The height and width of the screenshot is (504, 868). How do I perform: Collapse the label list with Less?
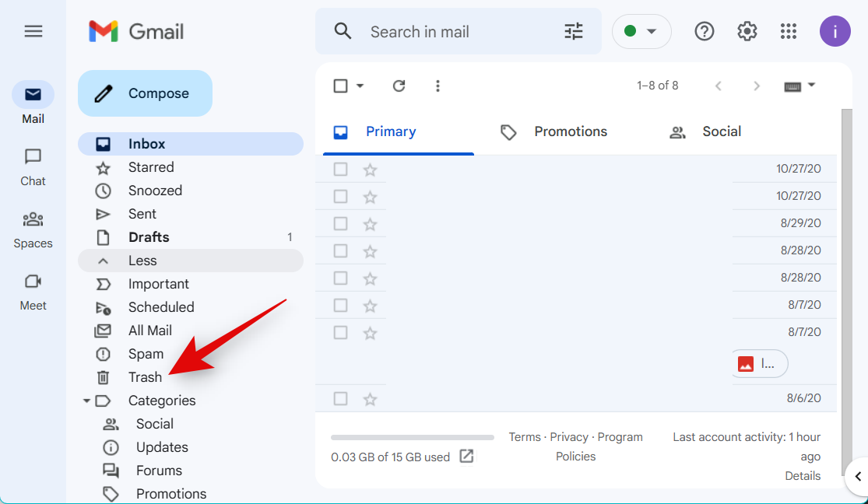pos(191,260)
